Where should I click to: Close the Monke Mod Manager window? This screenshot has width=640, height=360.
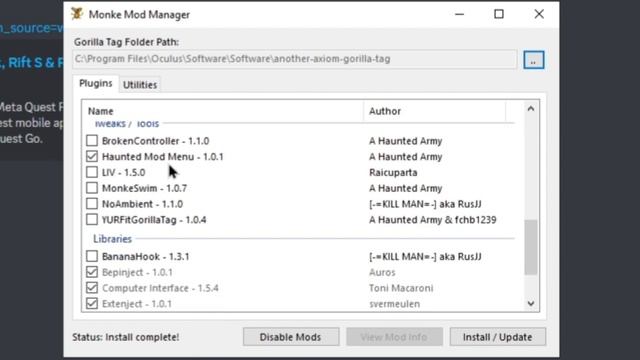pos(539,14)
